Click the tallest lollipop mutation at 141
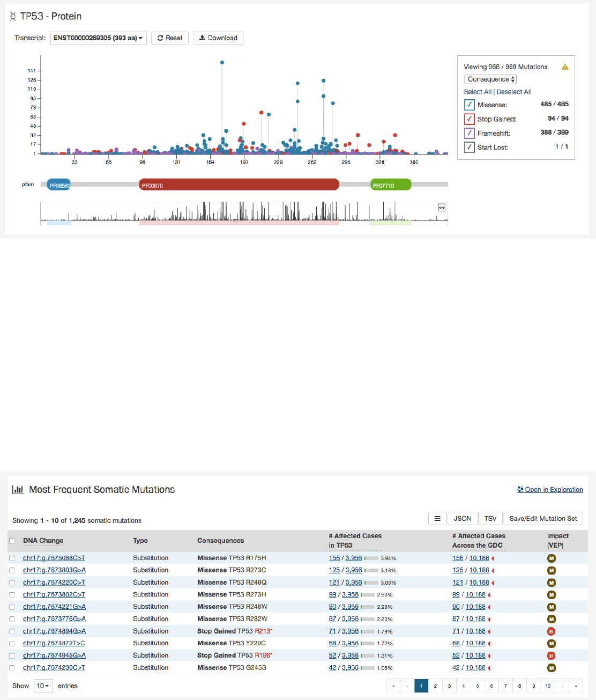The width and height of the screenshot is (596, 700). 222,63
